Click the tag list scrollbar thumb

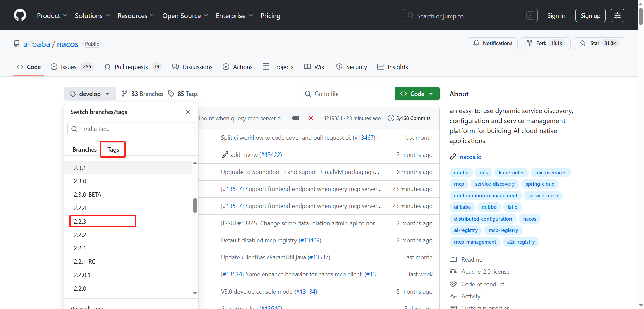[x=195, y=205]
